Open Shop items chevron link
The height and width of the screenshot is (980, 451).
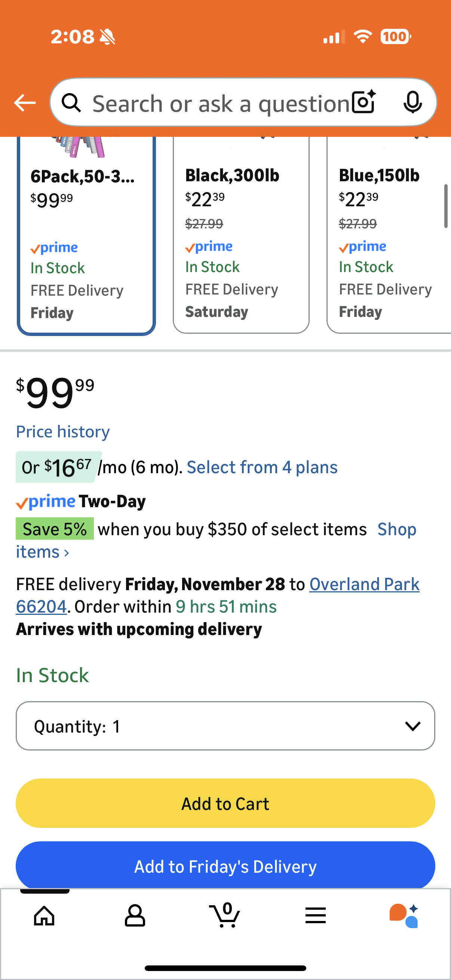[x=42, y=552]
